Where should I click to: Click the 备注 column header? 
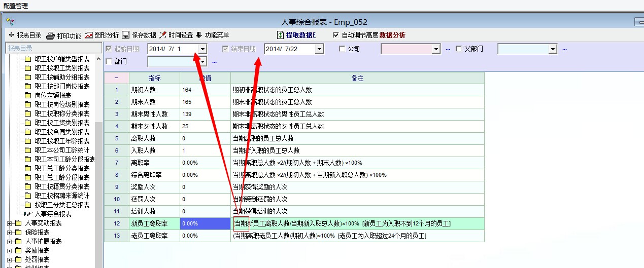357,78
